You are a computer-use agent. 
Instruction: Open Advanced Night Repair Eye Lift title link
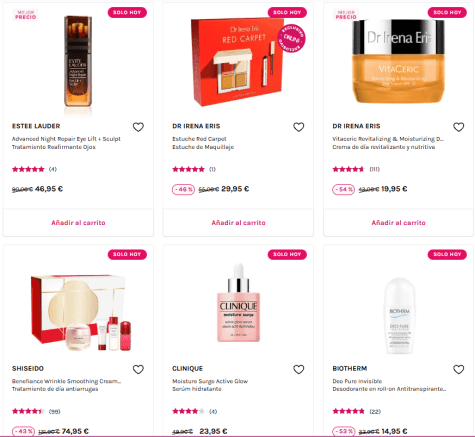(x=66, y=139)
